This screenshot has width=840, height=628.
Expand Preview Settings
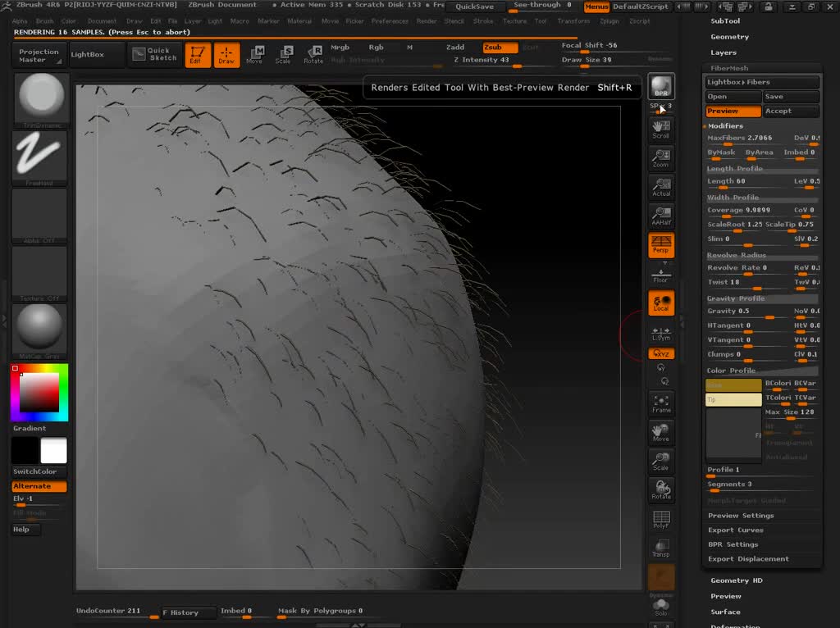[741, 516]
